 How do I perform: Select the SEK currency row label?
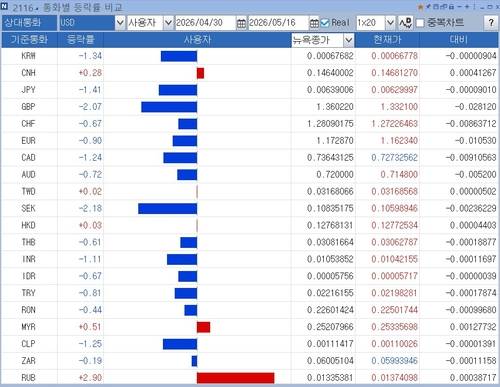[x=28, y=209]
